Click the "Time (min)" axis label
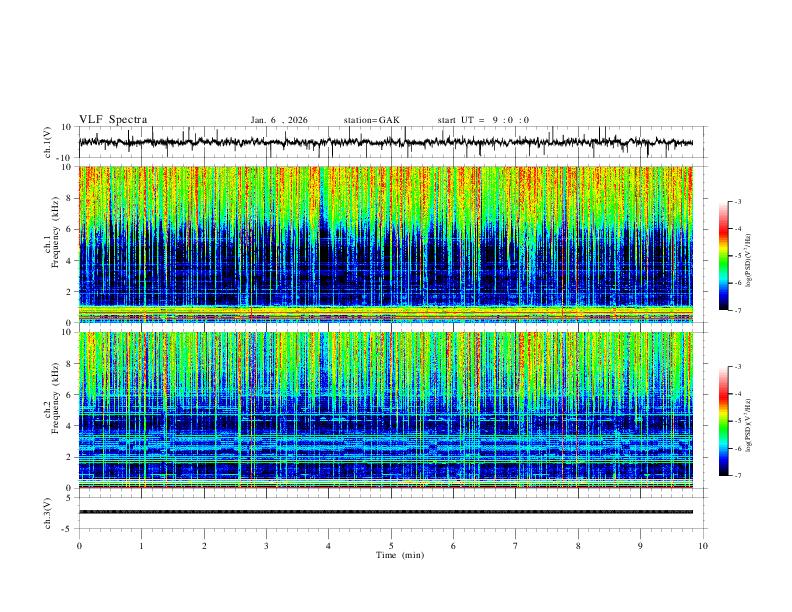The height and width of the screenshot is (612, 792). pyautogui.click(x=400, y=555)
